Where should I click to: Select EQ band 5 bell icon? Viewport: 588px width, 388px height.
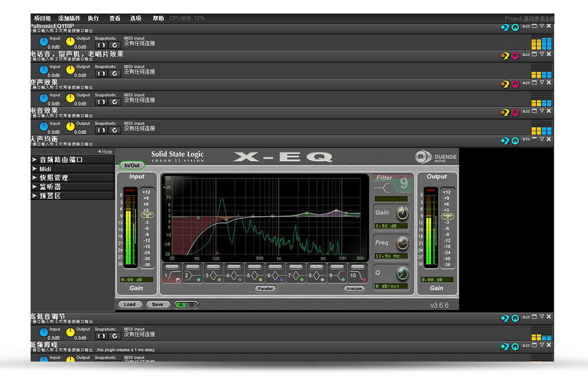pyautogui.click(x=255, y=276)
